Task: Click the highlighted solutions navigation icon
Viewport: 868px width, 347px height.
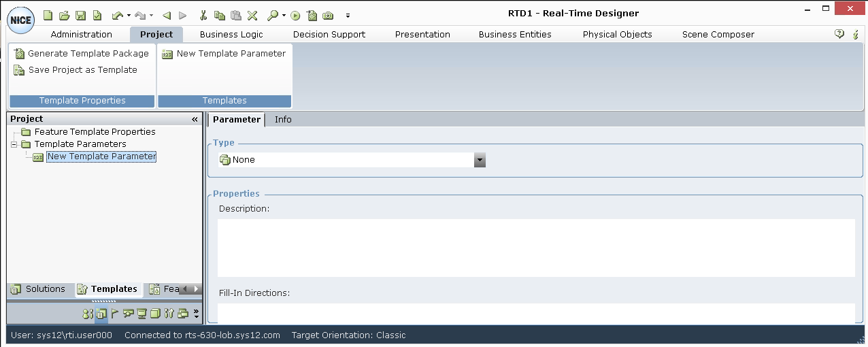Action: (x=101, y=314)
